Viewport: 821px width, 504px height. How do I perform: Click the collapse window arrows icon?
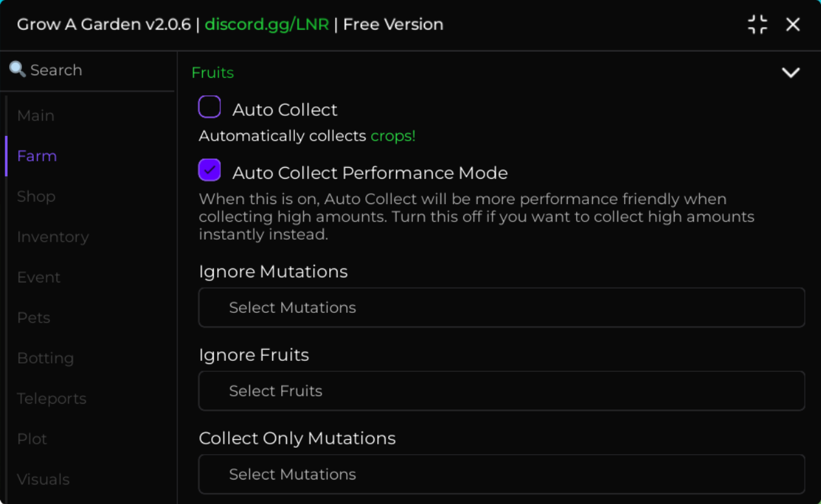[757, 25]
